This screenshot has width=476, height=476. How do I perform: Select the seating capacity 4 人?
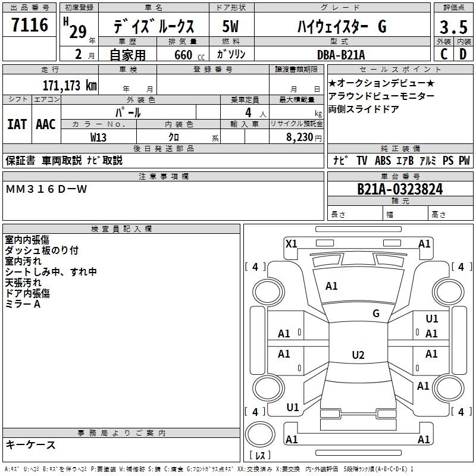(x=255, y=113)
